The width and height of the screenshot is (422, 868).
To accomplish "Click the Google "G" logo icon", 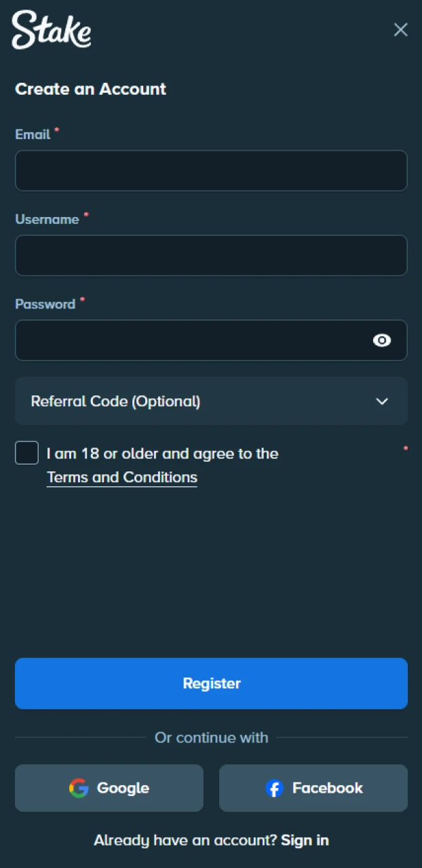I will (x=79, y=788).
